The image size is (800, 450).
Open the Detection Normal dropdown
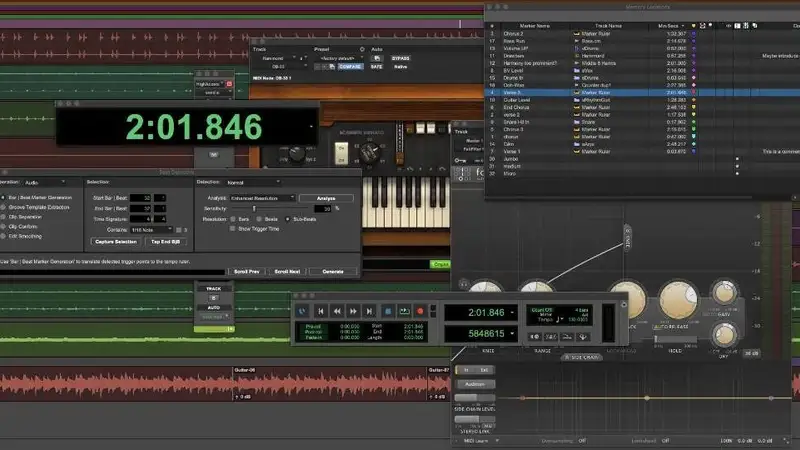tap(254, 182)
